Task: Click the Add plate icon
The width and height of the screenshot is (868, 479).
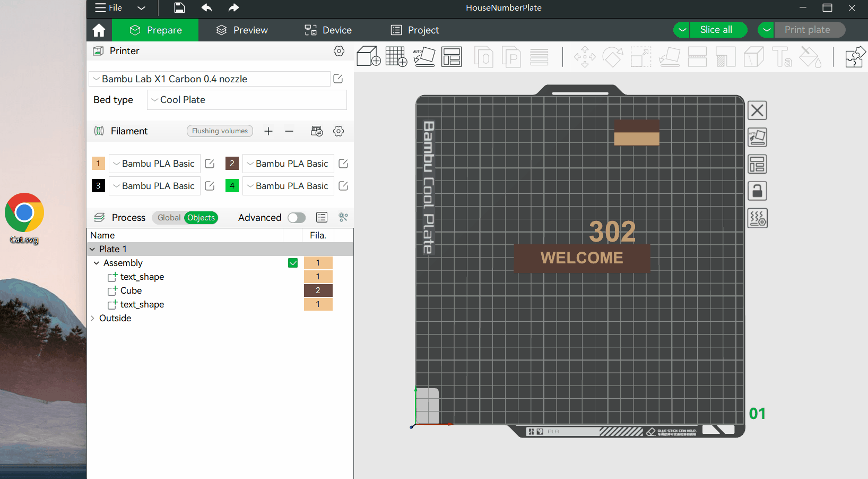Action: tap(396, 56)
